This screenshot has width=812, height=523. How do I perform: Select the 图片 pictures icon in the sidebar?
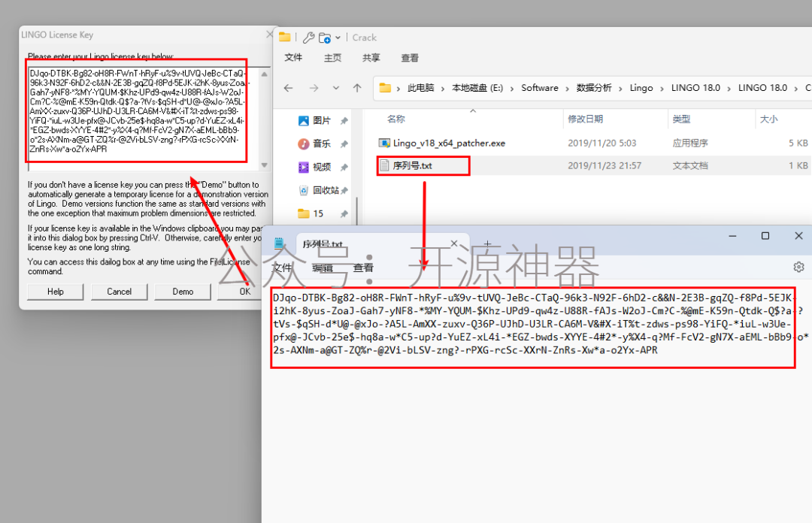point(304,121)
